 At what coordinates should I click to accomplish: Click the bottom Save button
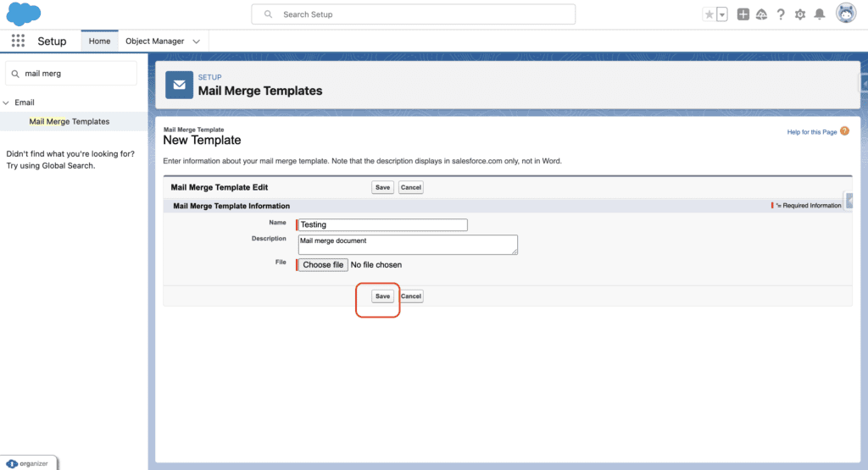[x=382, y=296]
